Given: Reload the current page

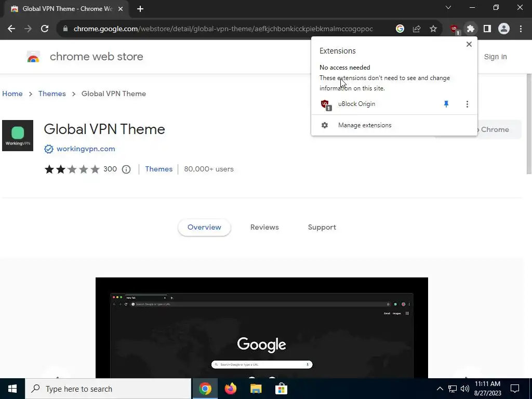Looking at the screenshot, I should point(45,29).
